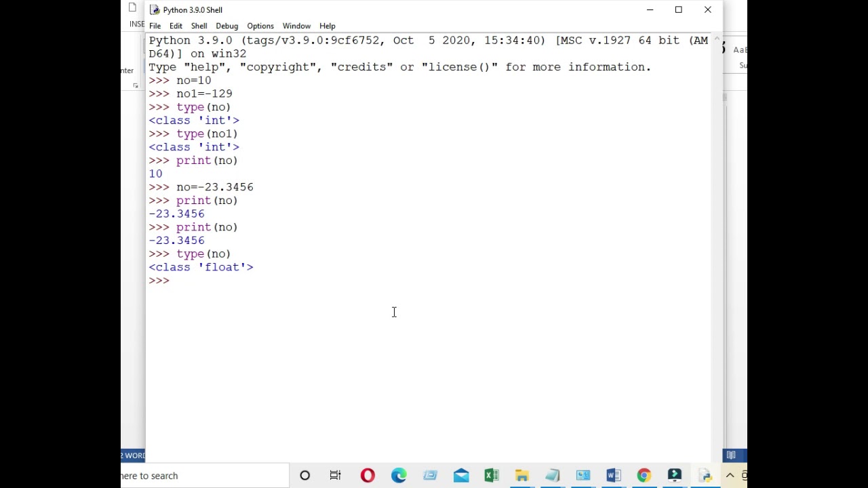Click the line "no1=-129"
Viewport: 868px width, 488px height.
click(x=204, y=94)
